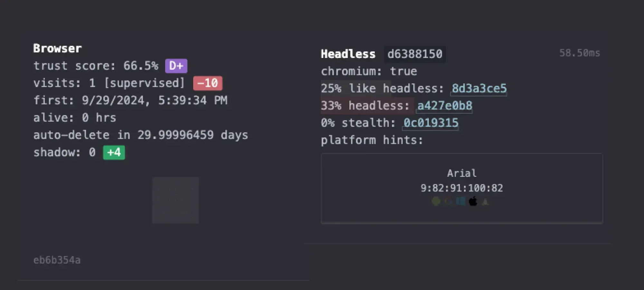Click the green +4 shadow badge
This screenshot has height=290, width=644.
[113, 152]
